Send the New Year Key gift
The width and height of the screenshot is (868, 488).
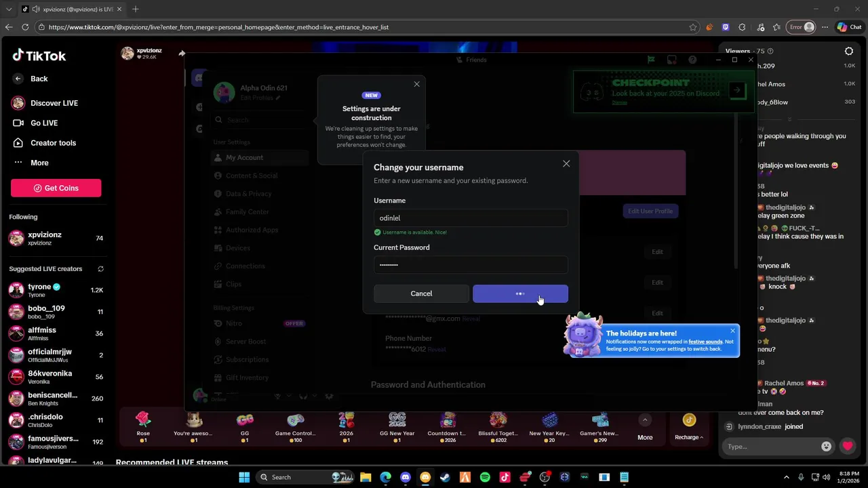[549, 427]
